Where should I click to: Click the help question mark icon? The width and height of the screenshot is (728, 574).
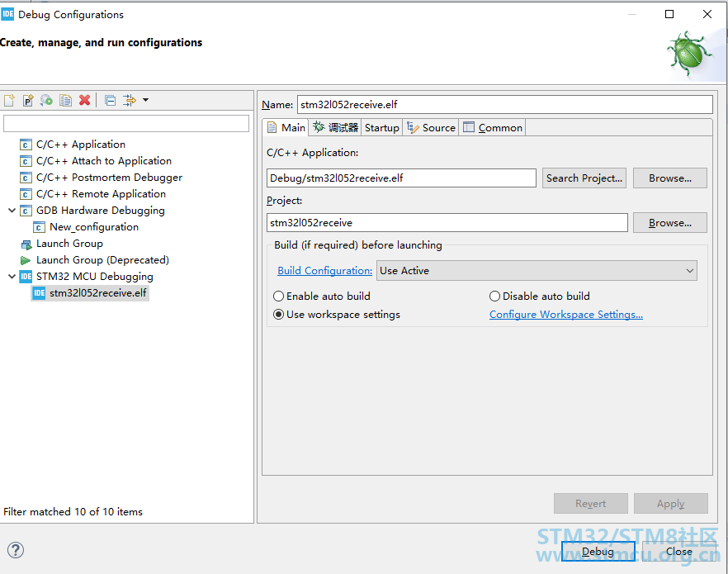pos(16,550)
